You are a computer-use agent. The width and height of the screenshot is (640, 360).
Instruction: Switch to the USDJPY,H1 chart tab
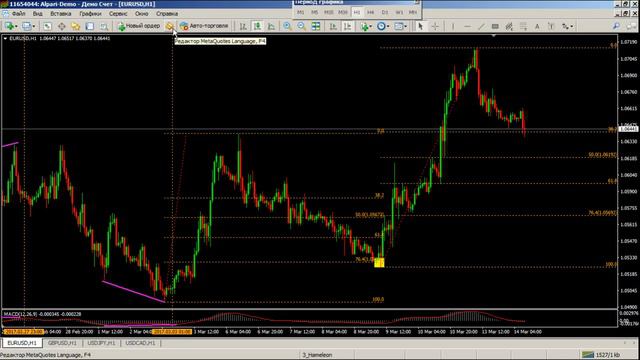(101, 343)
